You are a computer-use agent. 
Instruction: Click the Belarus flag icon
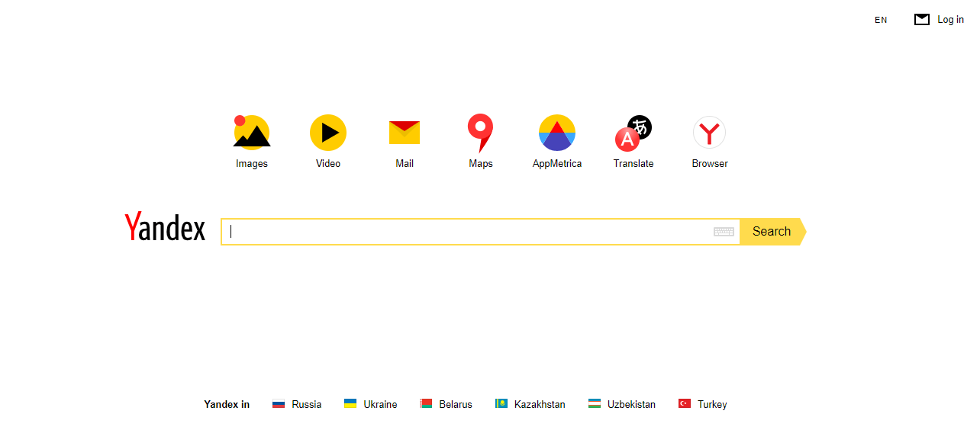[426, 404]
